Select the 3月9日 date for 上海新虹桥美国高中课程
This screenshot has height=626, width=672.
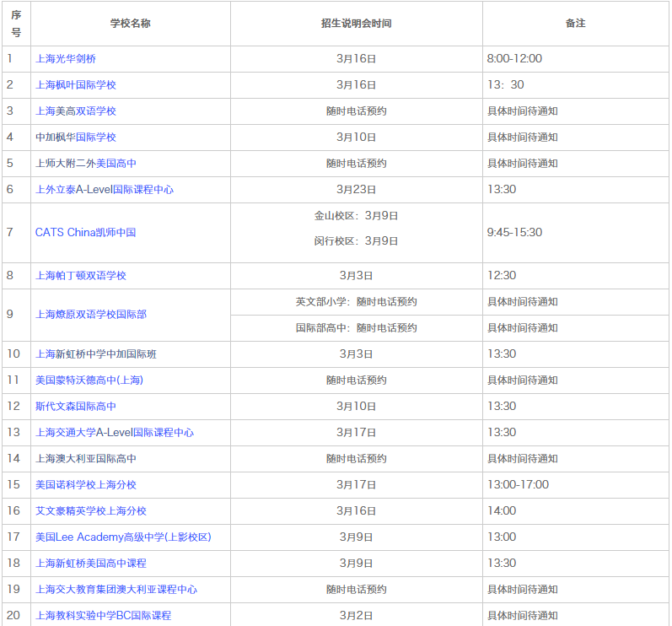pos(356,563)
